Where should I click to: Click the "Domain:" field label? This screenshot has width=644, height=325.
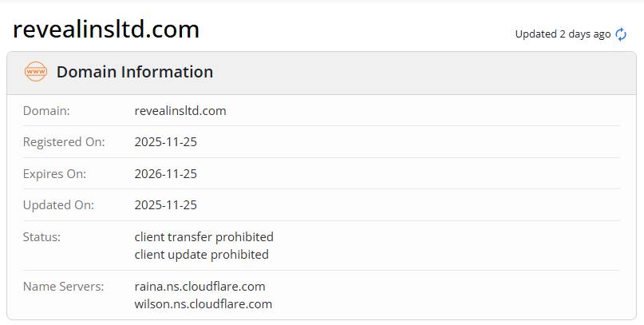pos(46,111)
